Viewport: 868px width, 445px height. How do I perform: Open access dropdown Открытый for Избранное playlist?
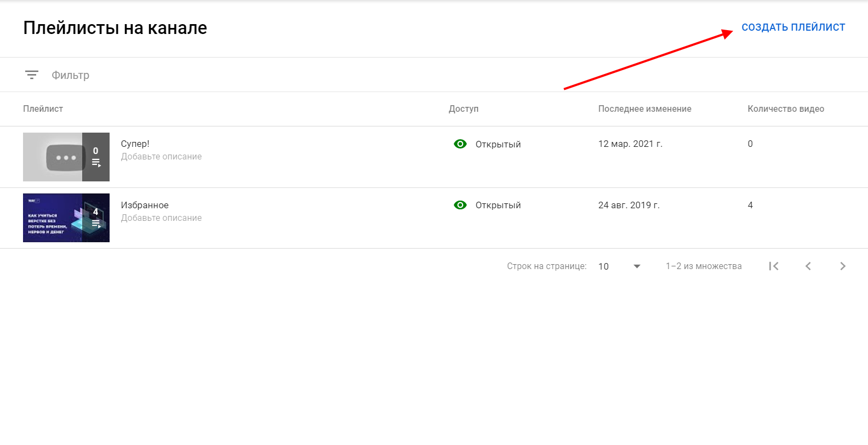coord(498,206)
